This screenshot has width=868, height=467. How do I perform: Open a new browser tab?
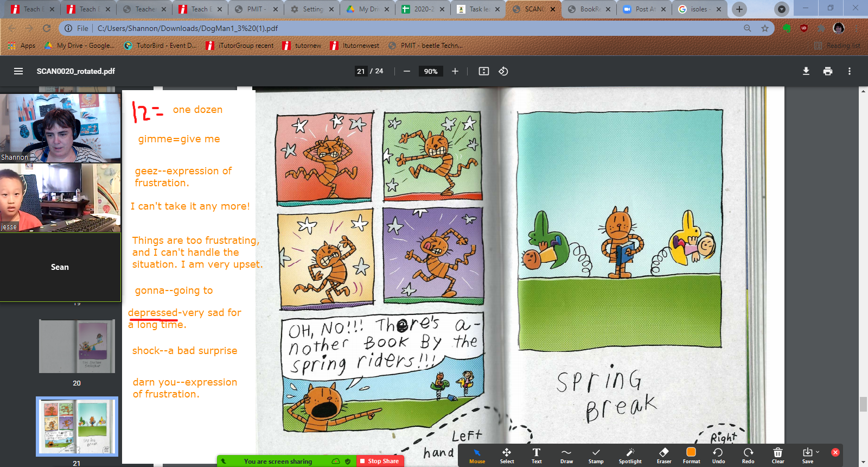[x=739, y=9]
